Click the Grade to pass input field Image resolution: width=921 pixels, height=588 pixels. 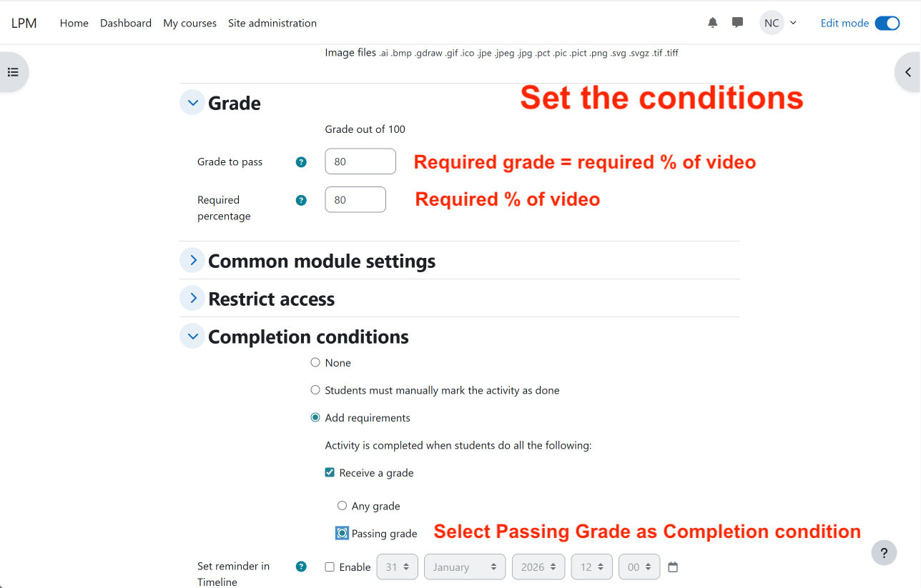[360, 161]
